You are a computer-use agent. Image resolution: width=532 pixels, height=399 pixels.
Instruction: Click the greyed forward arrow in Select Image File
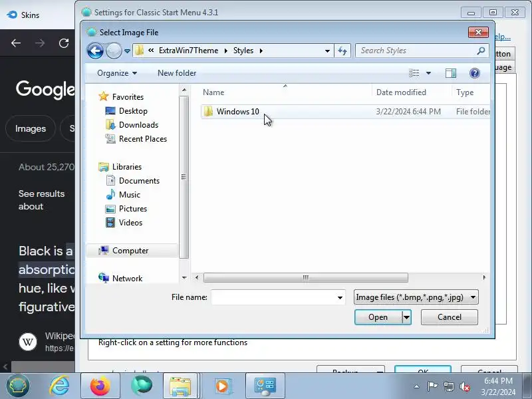pyautogui.click(x=114, y=51)
